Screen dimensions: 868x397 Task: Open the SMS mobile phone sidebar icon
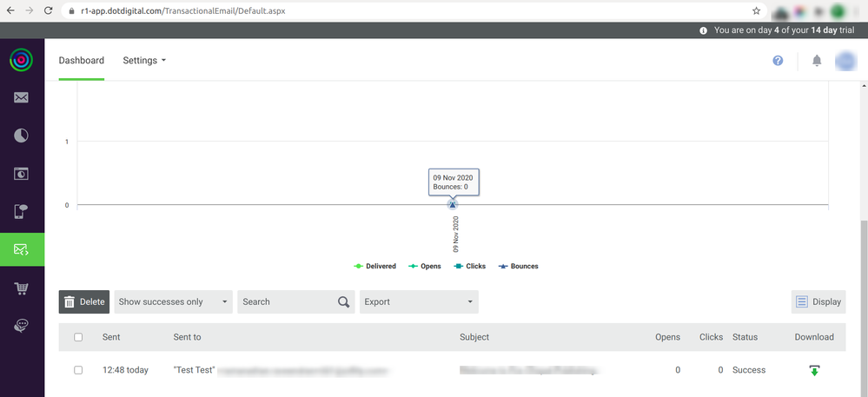pyautogui.click(x=21, y=211)
